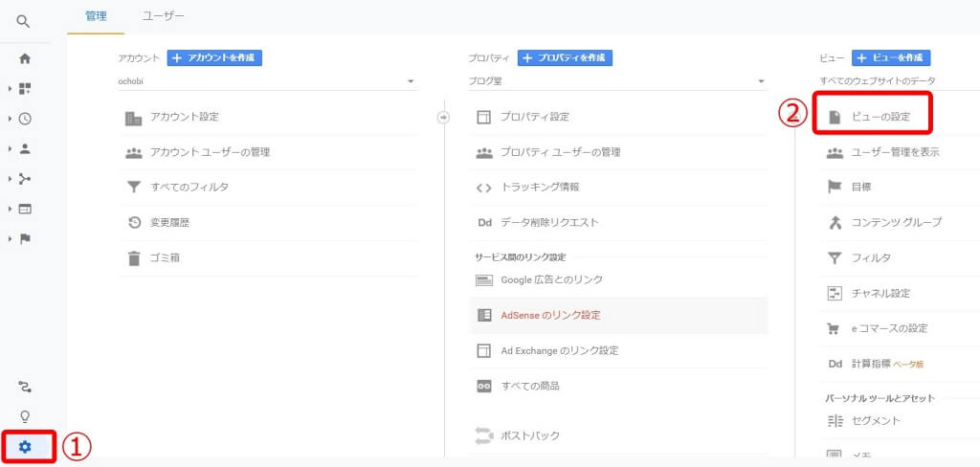This screenshot has height=467, width=980.
Task: Open Behavior window icon in sidebar
Action: pyautogui.click(x=25, y=209)
